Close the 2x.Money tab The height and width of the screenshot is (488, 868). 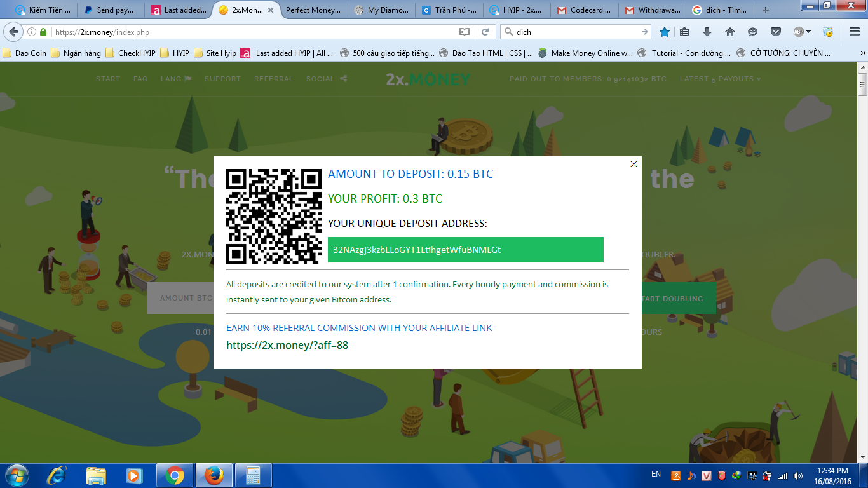point(271,10)
